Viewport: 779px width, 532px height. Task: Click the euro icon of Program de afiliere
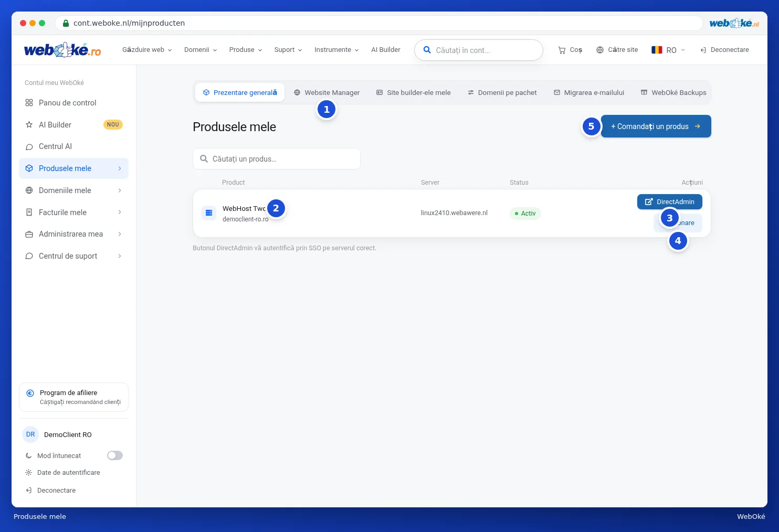[30, 393]
